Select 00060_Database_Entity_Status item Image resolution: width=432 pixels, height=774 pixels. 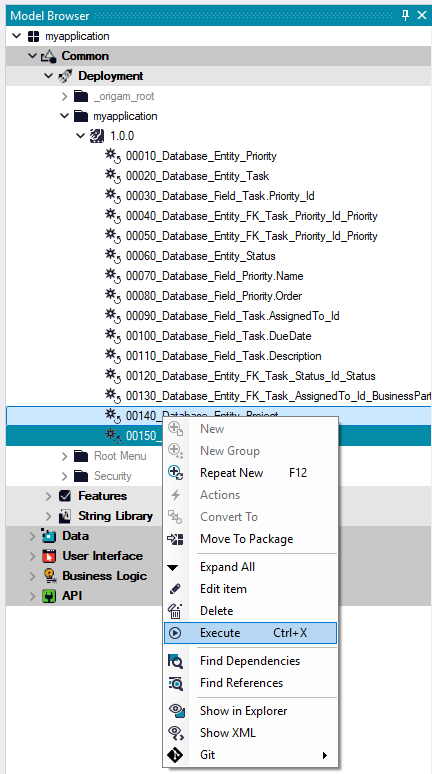pyautogui.click(x=200, y=256)
